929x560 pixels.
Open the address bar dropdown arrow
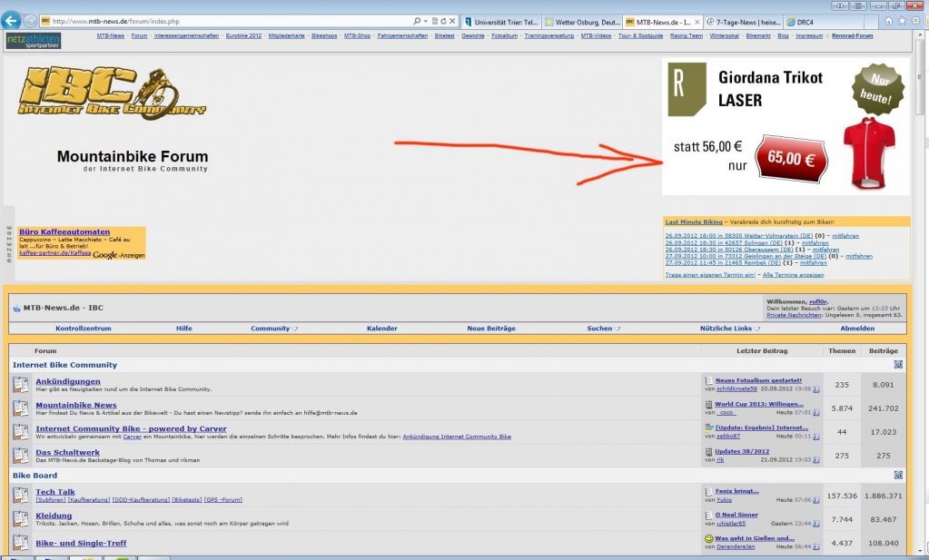click(426, 21)
